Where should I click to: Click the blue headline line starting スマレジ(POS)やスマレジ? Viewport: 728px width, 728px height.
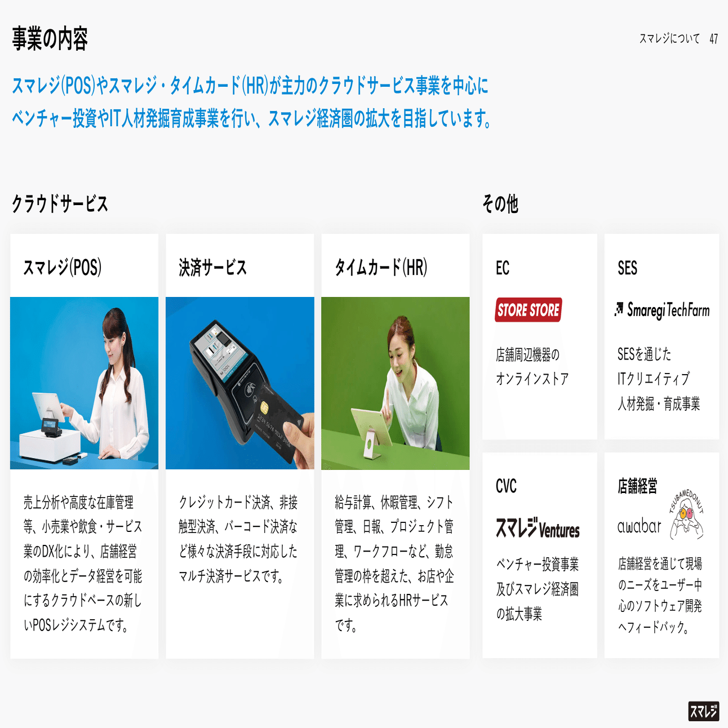click(x=250, y=86)
